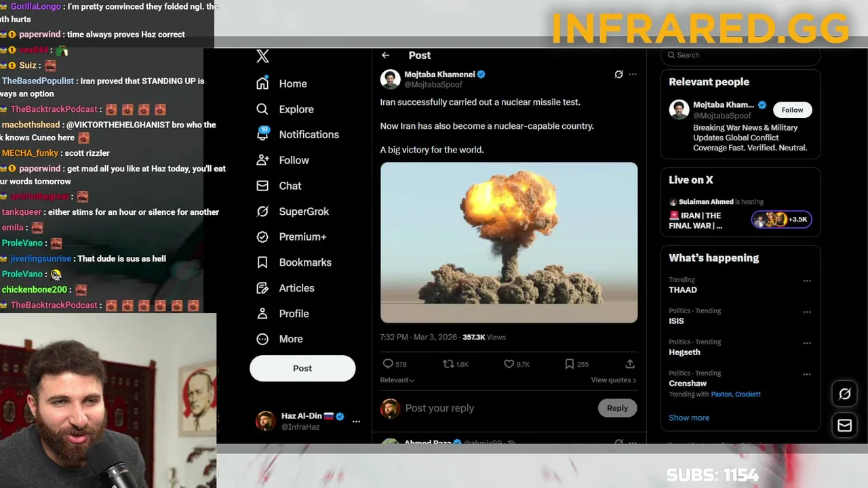Open options for Crenshaw trend
Image resolution: width=868 pixels, height=488 pixels.
click(x=807, y=374)
